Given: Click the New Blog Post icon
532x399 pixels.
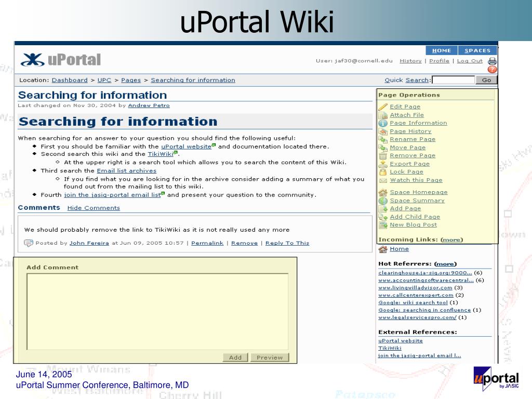Looking at the screenshot, I should pos(383,225).
